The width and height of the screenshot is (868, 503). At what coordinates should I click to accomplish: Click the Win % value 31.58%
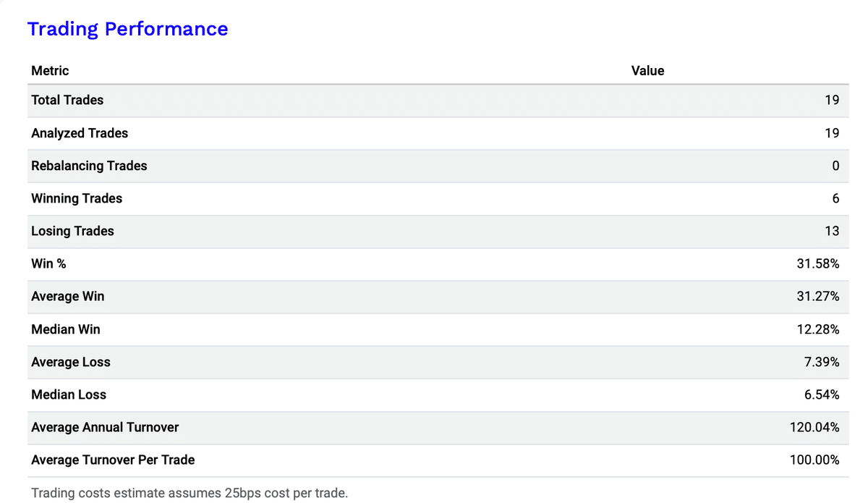(x=817, y=264)
